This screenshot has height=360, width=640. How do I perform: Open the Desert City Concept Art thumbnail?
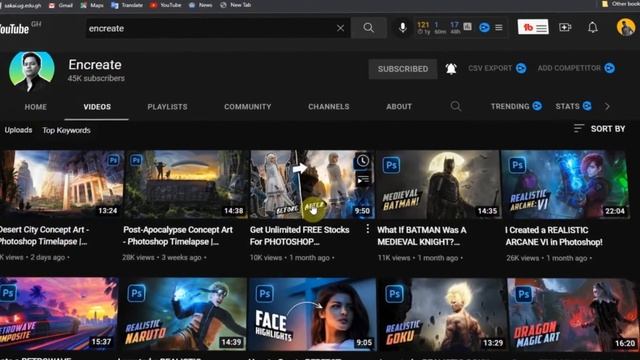pos(61,184)
